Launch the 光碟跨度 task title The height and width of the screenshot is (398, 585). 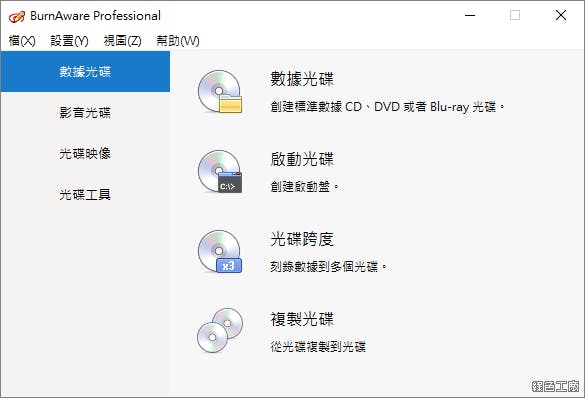pos(302,239)
